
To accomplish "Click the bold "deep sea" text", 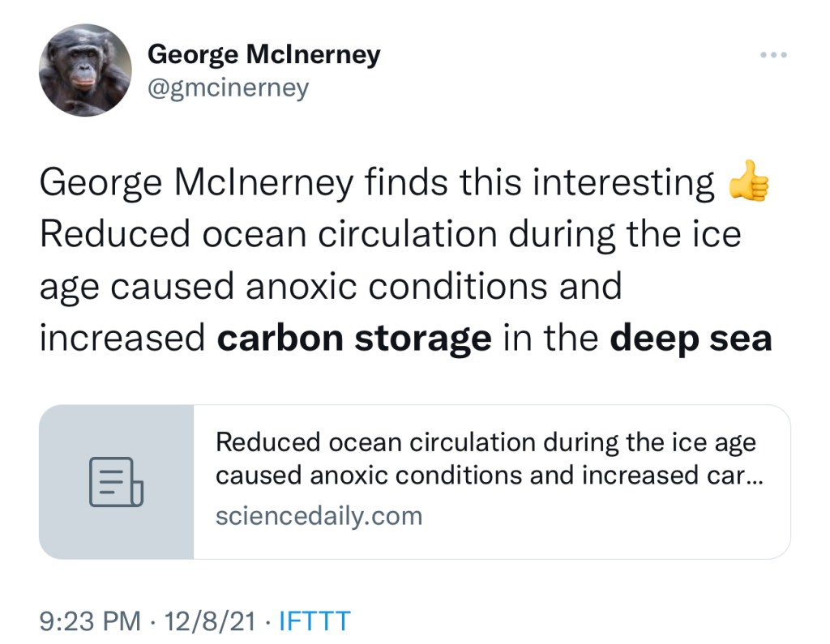I will (691, 339).
